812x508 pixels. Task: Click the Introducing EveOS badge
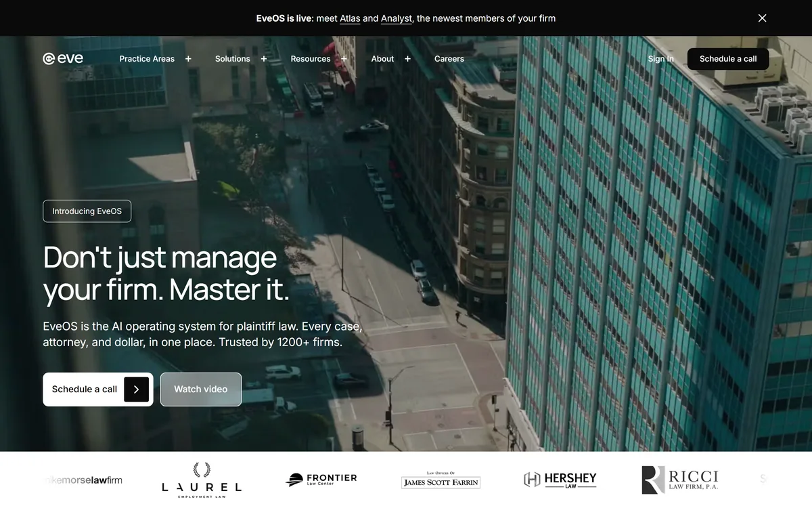[x=87, y=211]
